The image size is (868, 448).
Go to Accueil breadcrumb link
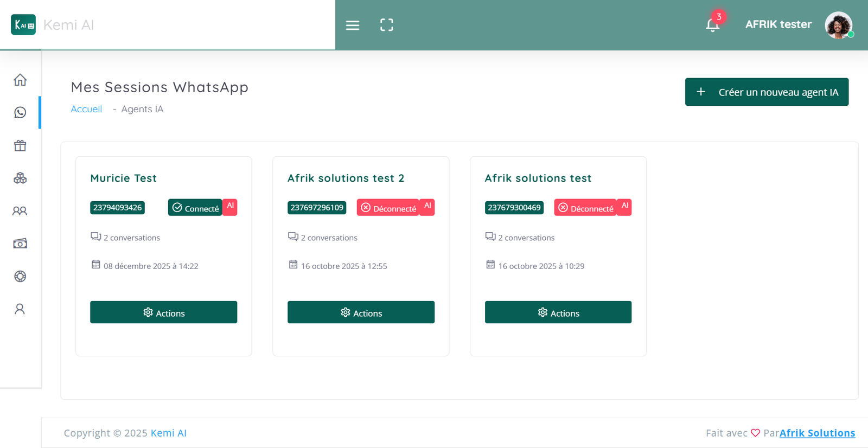coord(86,109)
